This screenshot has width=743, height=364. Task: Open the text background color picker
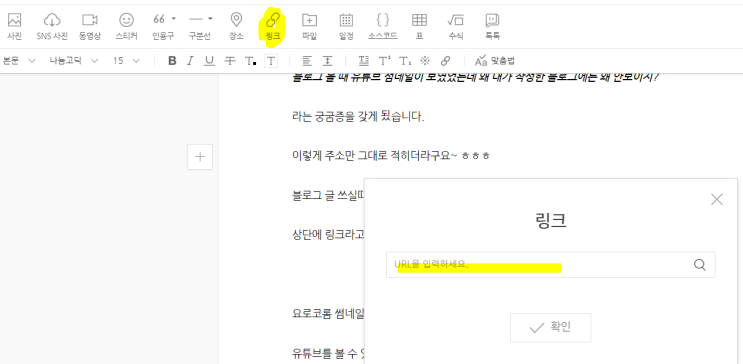(271, 61)
